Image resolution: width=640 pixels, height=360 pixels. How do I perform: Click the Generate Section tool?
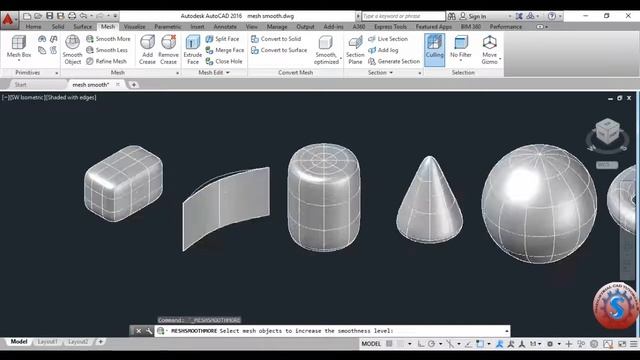click(394, 61)
